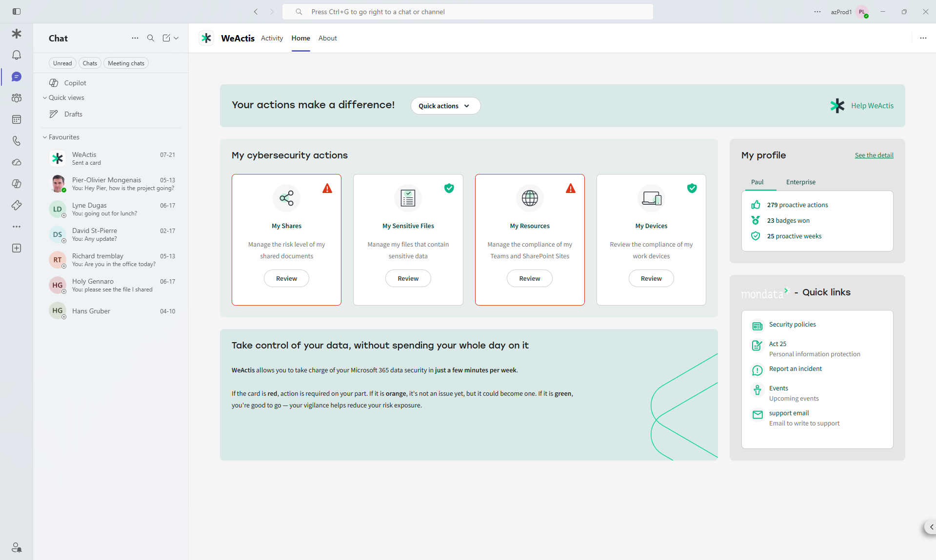Open Chat list more options ellipsis

(135, 38)
